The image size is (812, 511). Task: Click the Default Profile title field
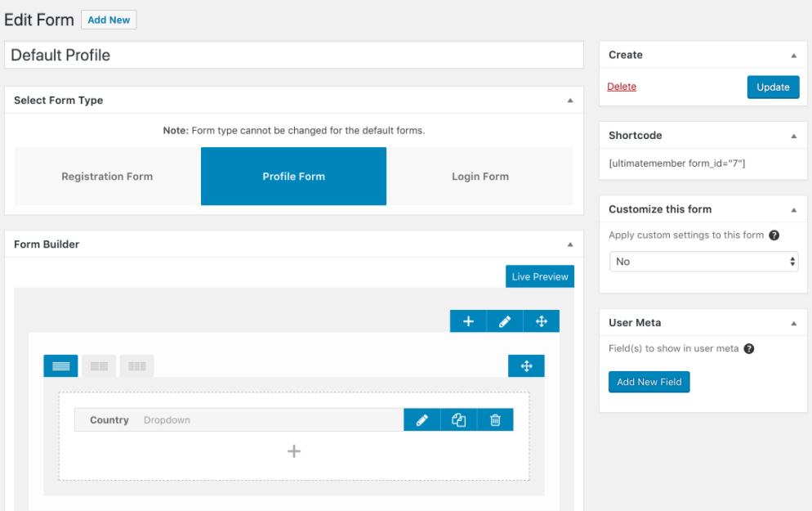[293, 55]
